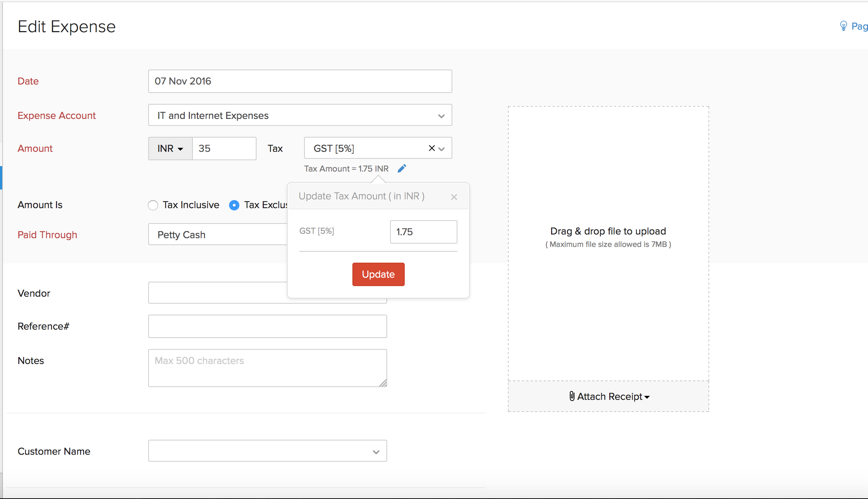The height and width of the screenshot is (499, 868).
Task: Click the Notes text area
Action: 267,368
